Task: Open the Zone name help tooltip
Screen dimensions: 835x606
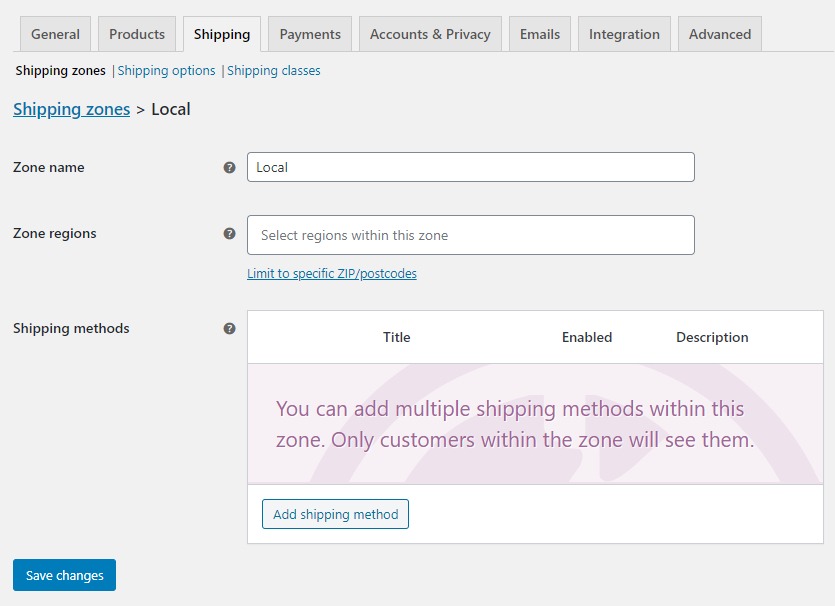Action: (x=229, y=167)
